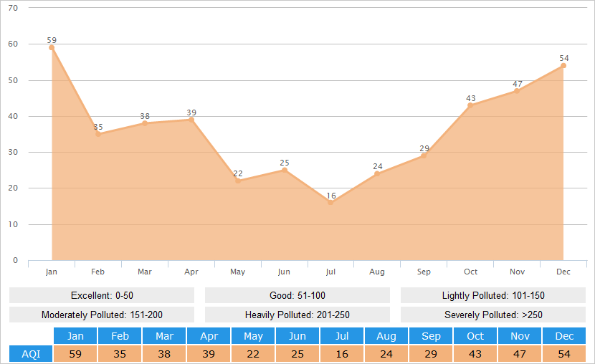
Task: Click the Dec table column header
Action: 564,336
